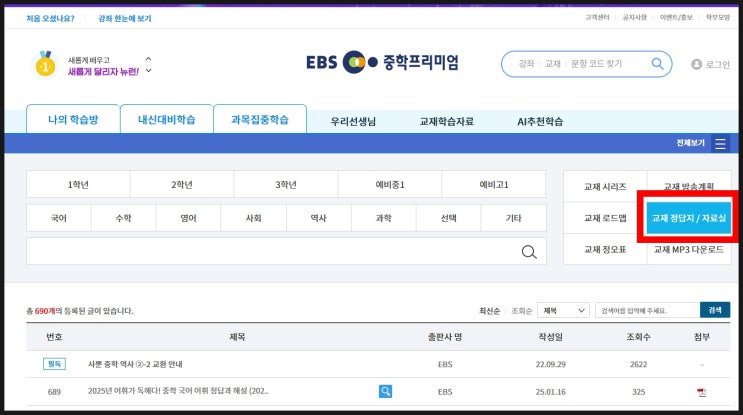Click the blue 검색 button

[x=715, y=310]
